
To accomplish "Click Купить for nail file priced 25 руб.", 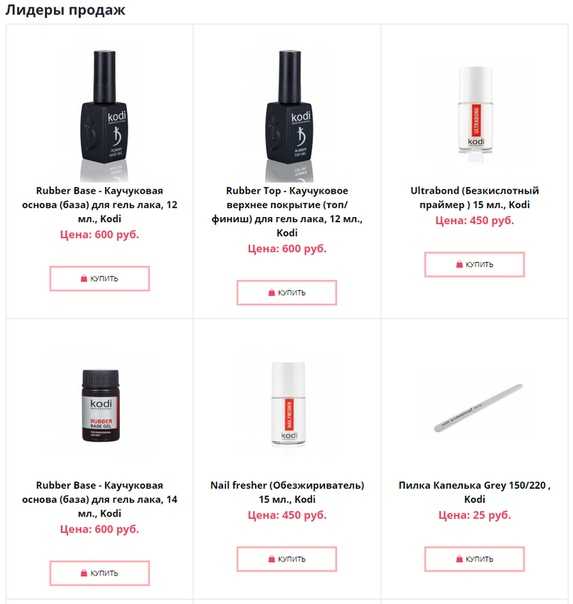I will coord(474,559).
